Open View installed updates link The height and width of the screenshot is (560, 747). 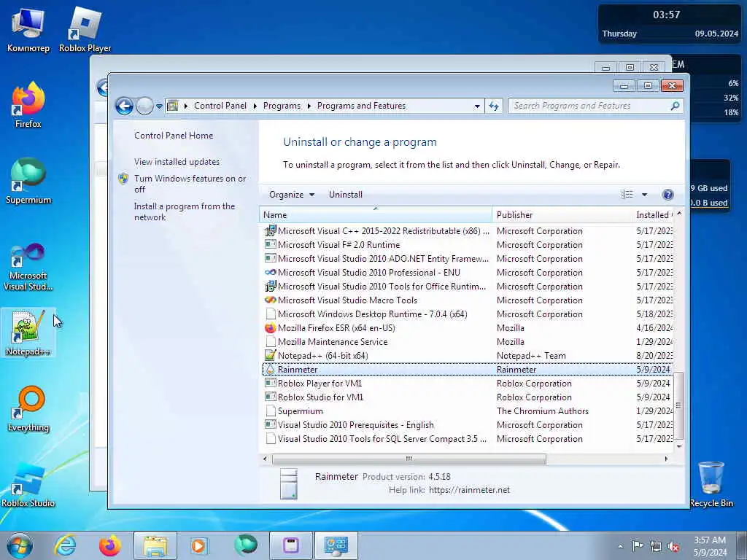(177, 161)
